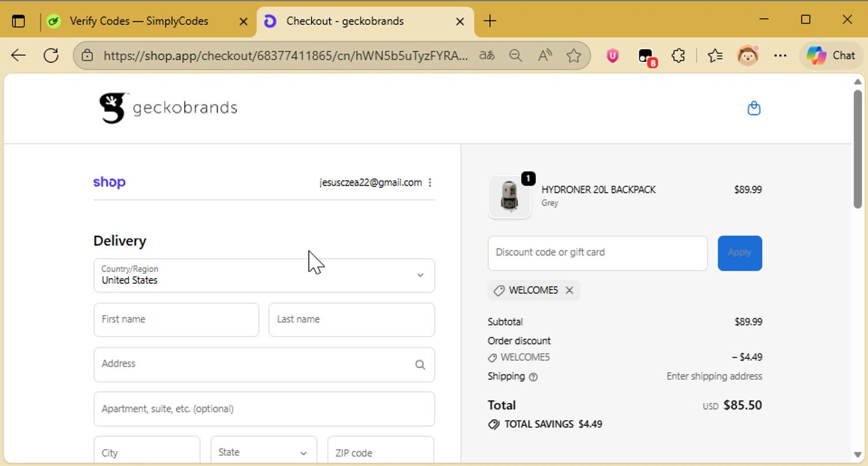Viewport: 868px width, 466px height.
Task: Click the geckobrands logo
Action: click(x=168, y=108)
